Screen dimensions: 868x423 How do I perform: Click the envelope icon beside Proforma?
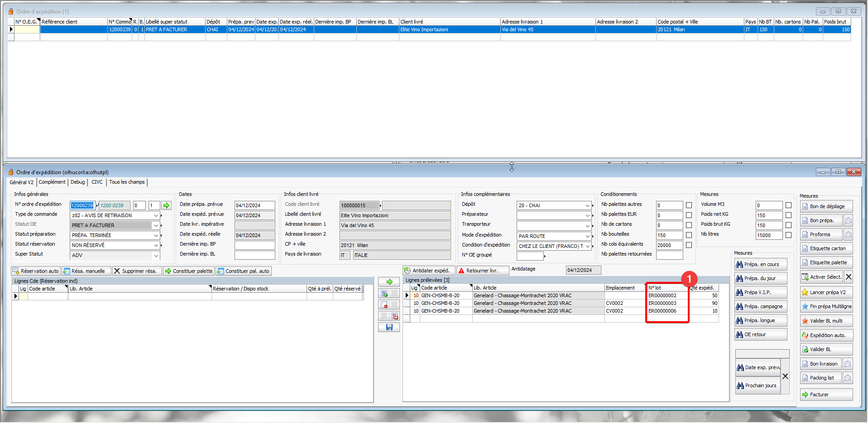click(x=848, y=234)
